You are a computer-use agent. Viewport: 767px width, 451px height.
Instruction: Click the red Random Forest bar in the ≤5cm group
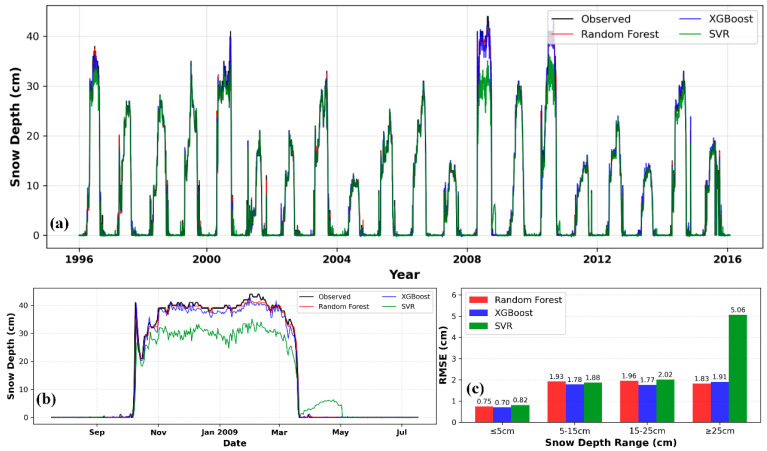point(484,414)
